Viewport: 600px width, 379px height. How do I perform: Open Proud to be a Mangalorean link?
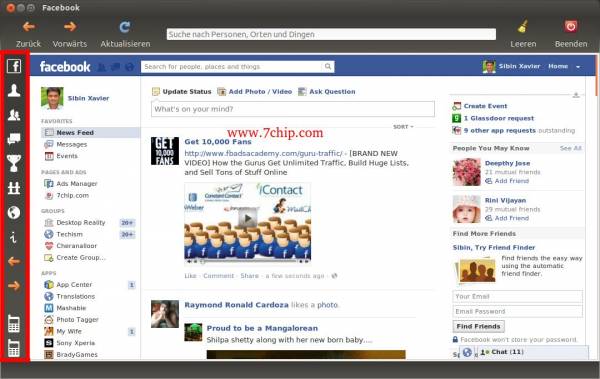point(262,328)
